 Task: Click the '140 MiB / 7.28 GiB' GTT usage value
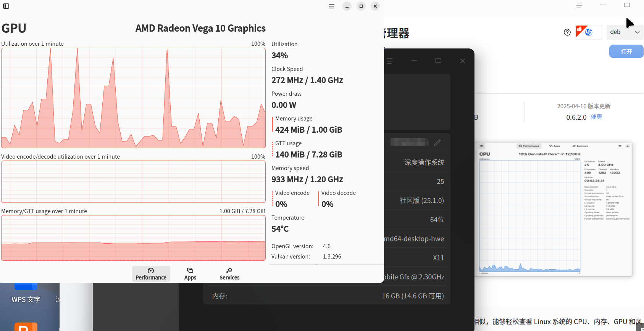point(309,154)
